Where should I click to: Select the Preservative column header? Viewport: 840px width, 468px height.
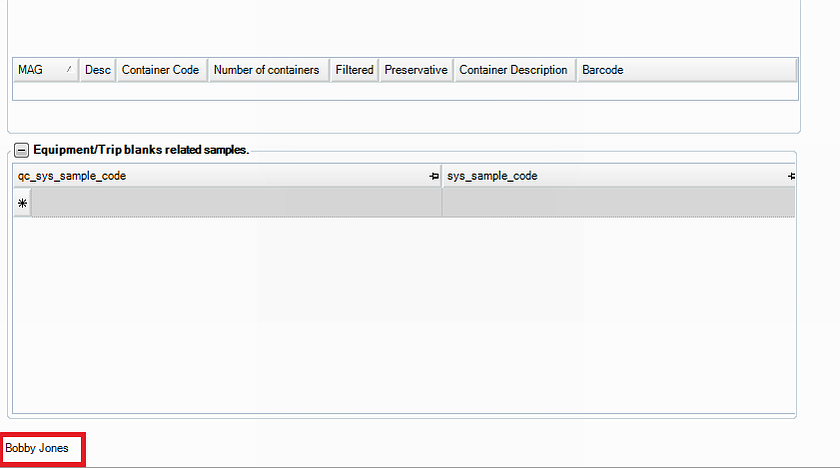coord(415,70)
